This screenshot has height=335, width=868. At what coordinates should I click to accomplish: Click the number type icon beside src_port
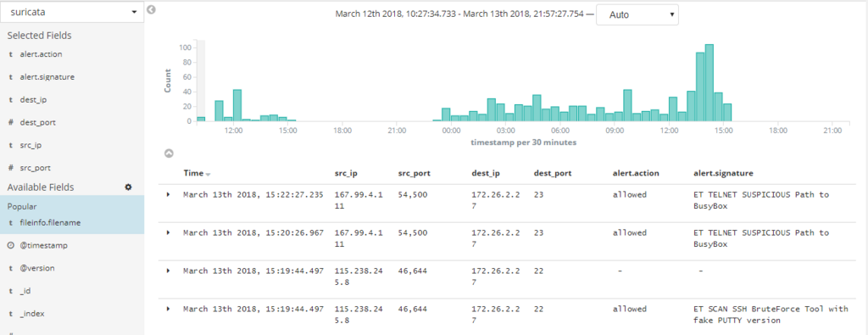click(x=10, y=168)
